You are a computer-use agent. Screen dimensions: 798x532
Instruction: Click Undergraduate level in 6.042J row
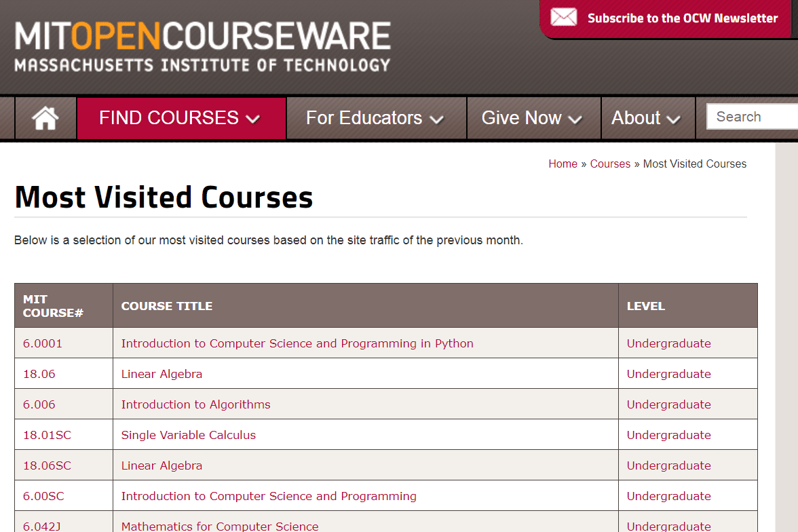(x=669, y=527)
